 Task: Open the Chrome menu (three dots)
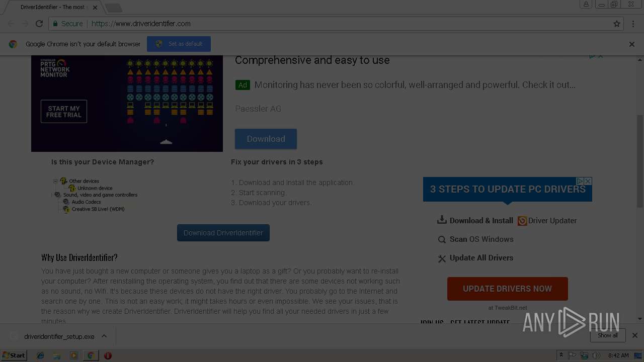632,24
